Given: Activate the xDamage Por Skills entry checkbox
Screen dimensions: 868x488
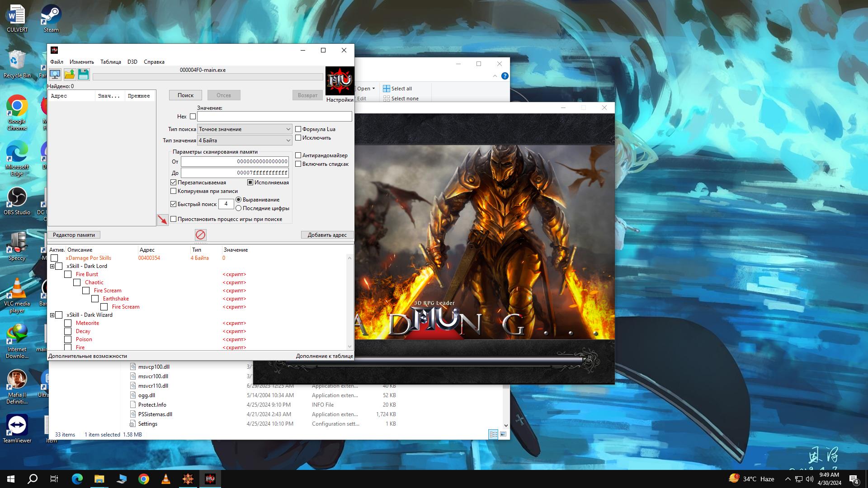Looking at the screenshot, I should pyautogui.click(x=54, y=258).
